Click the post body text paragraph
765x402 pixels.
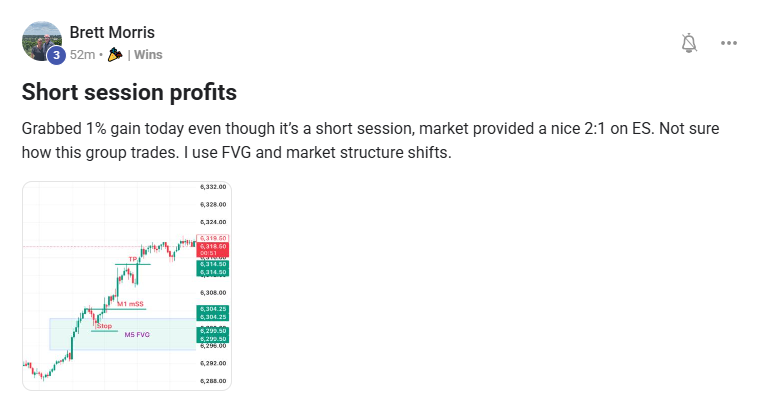tap(371, 141)
